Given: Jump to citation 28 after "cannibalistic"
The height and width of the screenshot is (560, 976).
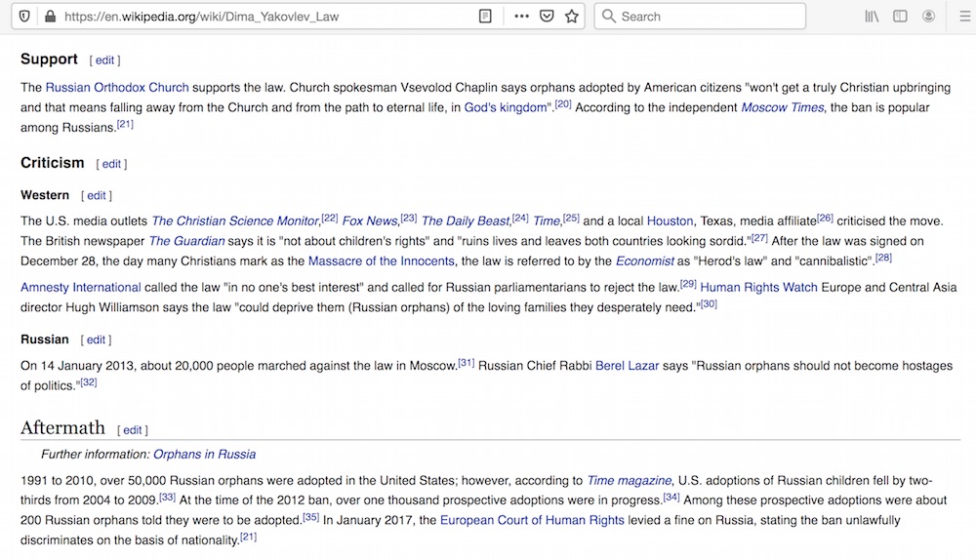Looking at the screenshot, I should pos(883,259).
